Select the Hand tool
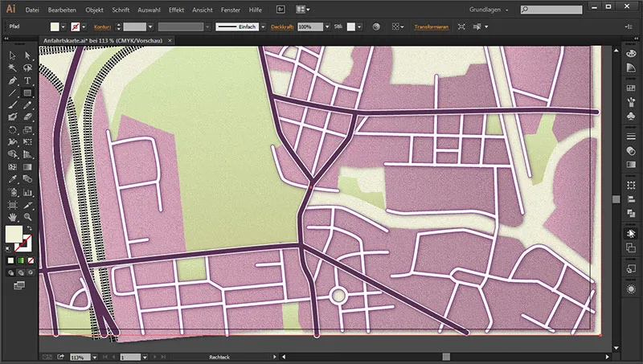Screen dimensions: 643x364 click(x=12, y=216)
